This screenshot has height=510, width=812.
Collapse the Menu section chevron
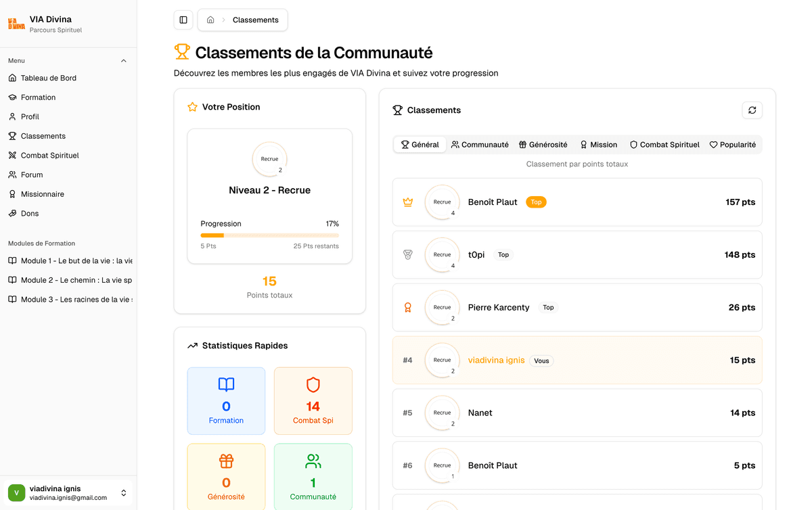pyautogui.click(x=124, y=61)
